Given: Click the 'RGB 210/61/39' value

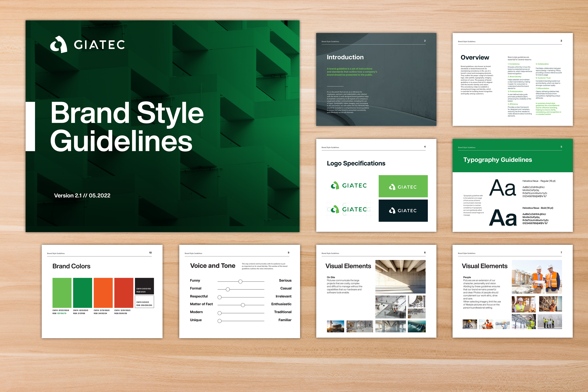Looking at the screenshot, I should [x=121, y=313].
